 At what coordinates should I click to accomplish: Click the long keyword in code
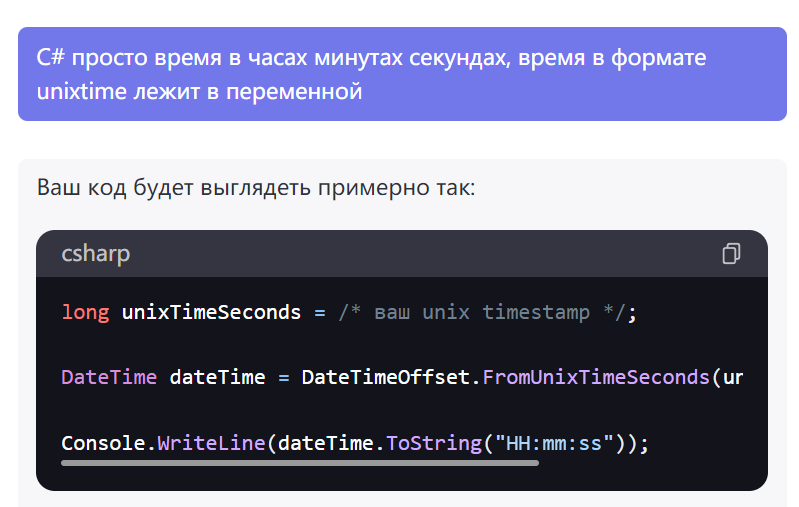click(x=86, y=312)
